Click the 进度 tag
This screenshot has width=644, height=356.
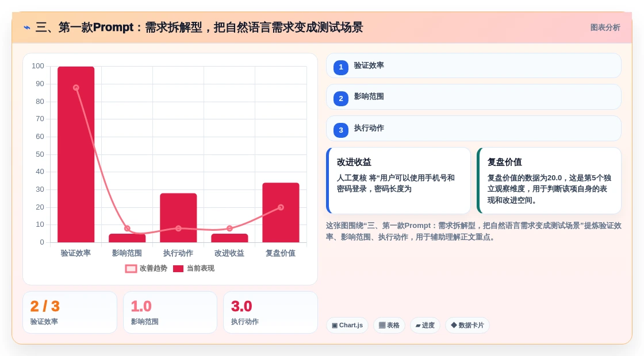click(x=425, y=325)
